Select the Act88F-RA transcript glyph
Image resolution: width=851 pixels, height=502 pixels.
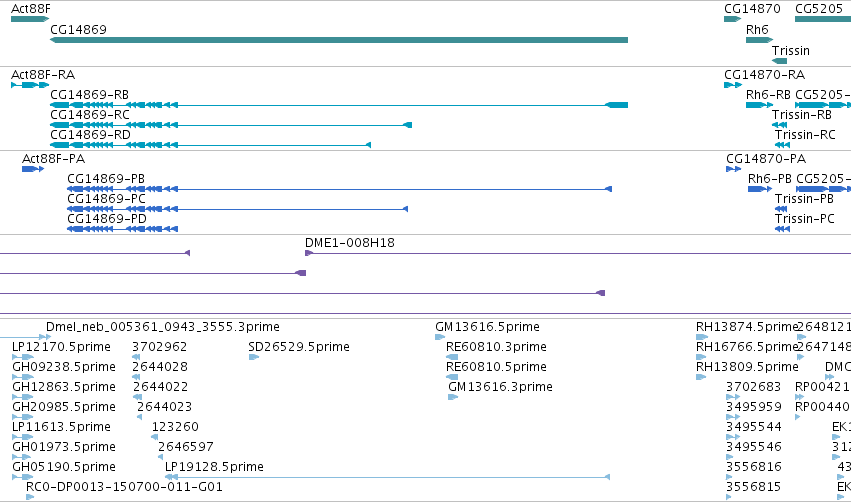click(30, 85)
